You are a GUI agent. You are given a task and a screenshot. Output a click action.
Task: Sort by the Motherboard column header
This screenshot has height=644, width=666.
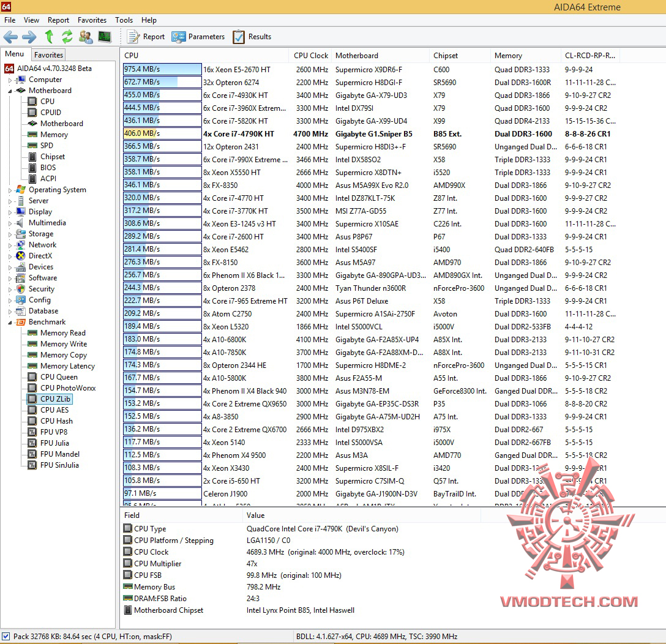380,56
